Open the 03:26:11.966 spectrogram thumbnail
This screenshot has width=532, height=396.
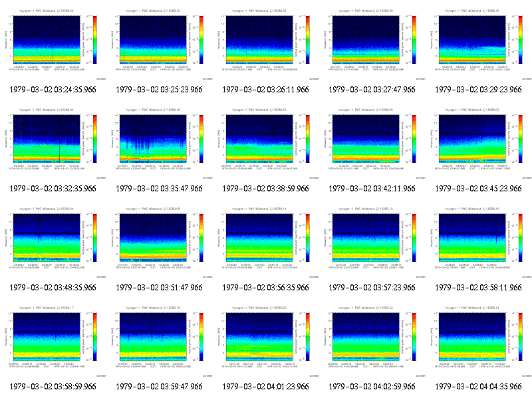[x=266, y=43]
